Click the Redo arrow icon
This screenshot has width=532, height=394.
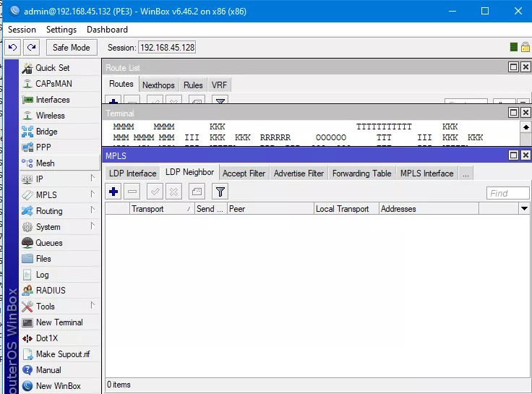click(32, 47)
